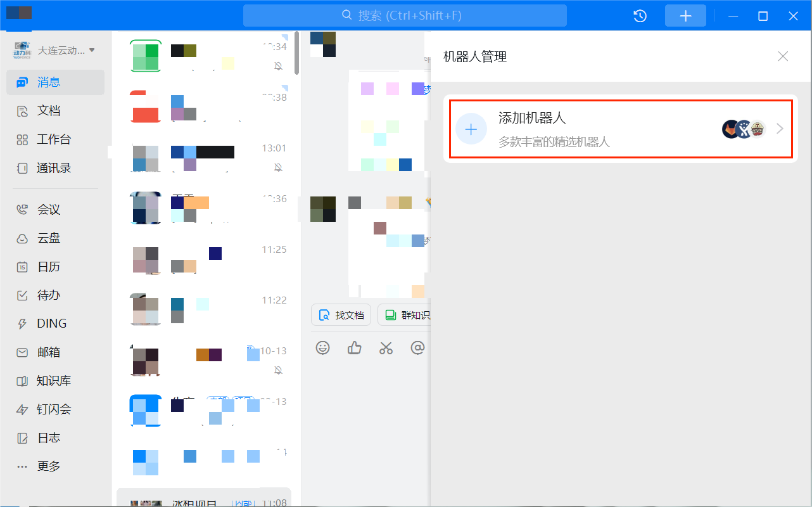Image resolution: width=812 pixels, height=507 pixels.
Task: Click the thumbs-up icon in chat toolbar
Action: coord(355,348)
